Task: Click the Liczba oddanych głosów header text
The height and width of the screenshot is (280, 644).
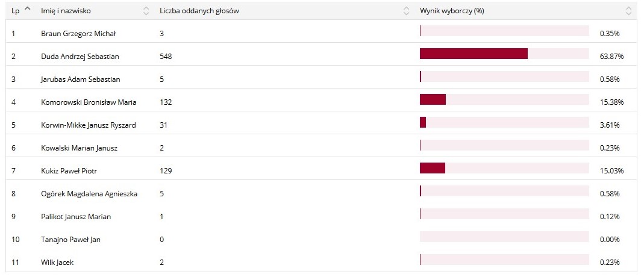Action: click(199, 11)
